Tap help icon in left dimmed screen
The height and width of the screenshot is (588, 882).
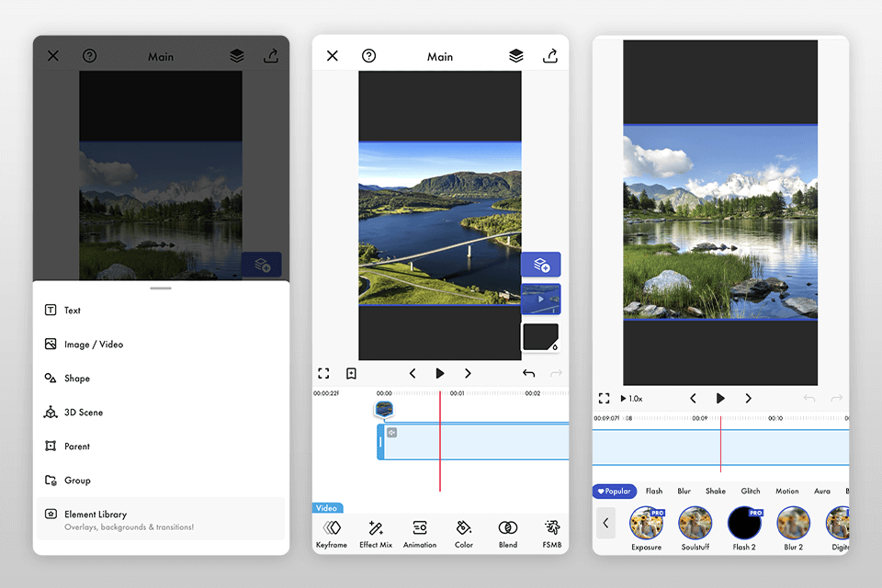click(x=89, y=56)
